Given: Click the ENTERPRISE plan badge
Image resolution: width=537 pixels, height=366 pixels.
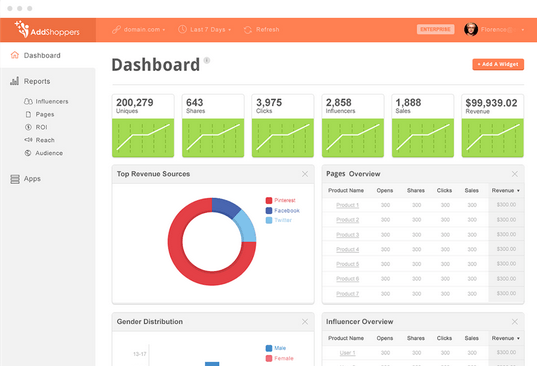Looking at the screenshot, I should point(435,29).
